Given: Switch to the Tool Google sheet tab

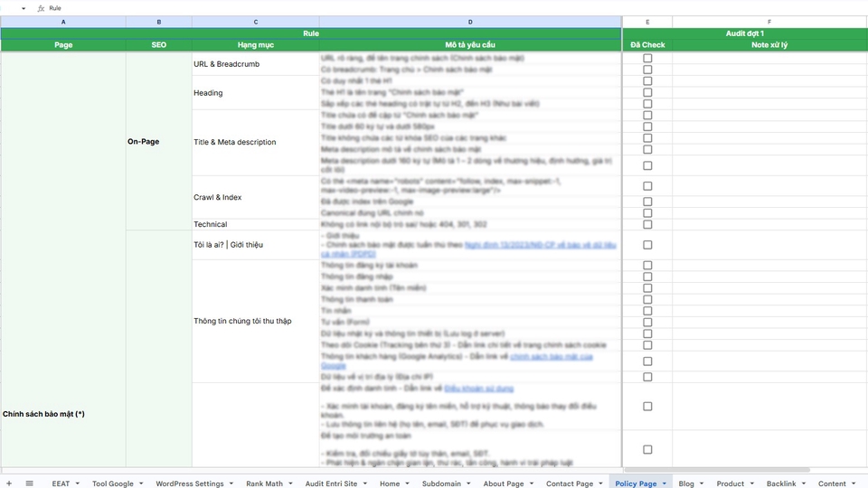Looking at the screenshot, I should point(113,483).
